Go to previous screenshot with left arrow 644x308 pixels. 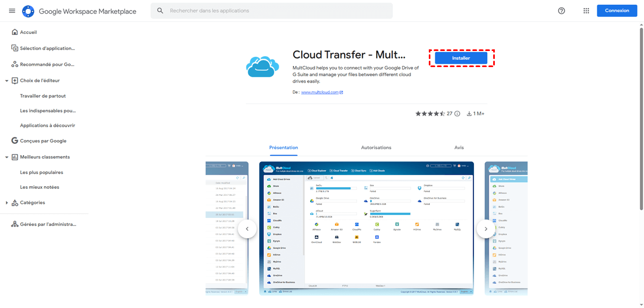pyautogui.click(x=247, y=229)
